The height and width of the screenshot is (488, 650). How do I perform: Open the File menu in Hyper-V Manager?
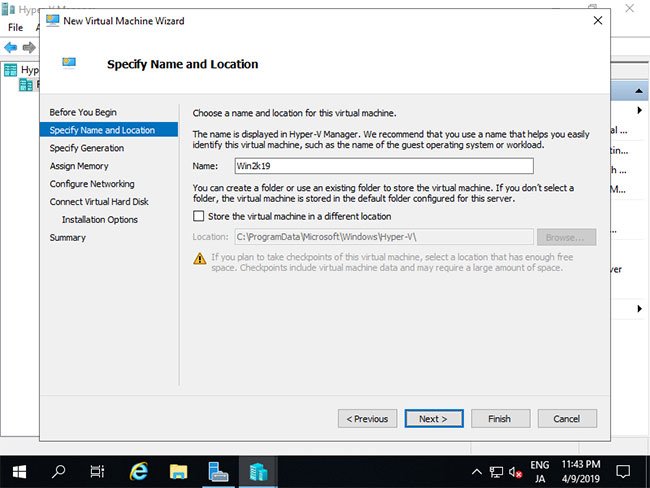pos(15,27)
